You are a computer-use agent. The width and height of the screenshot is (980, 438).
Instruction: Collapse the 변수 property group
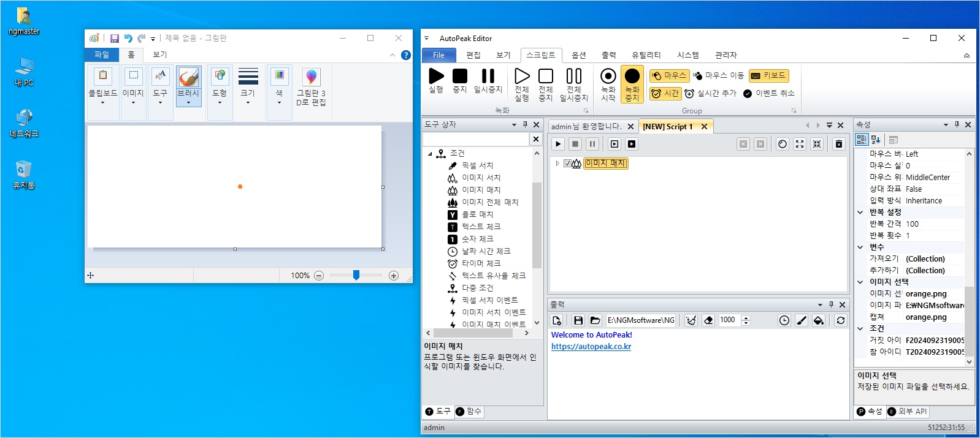click(860, 247)
